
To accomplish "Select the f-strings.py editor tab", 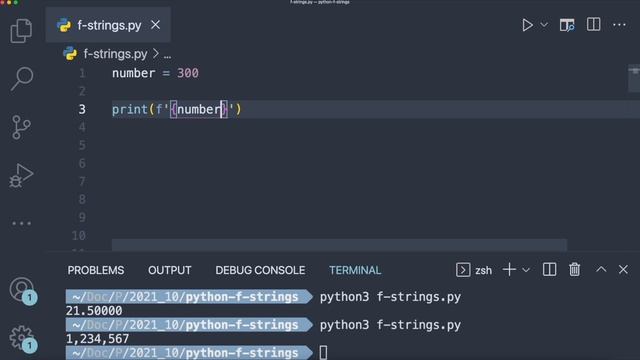I will [x=108, y=25].
